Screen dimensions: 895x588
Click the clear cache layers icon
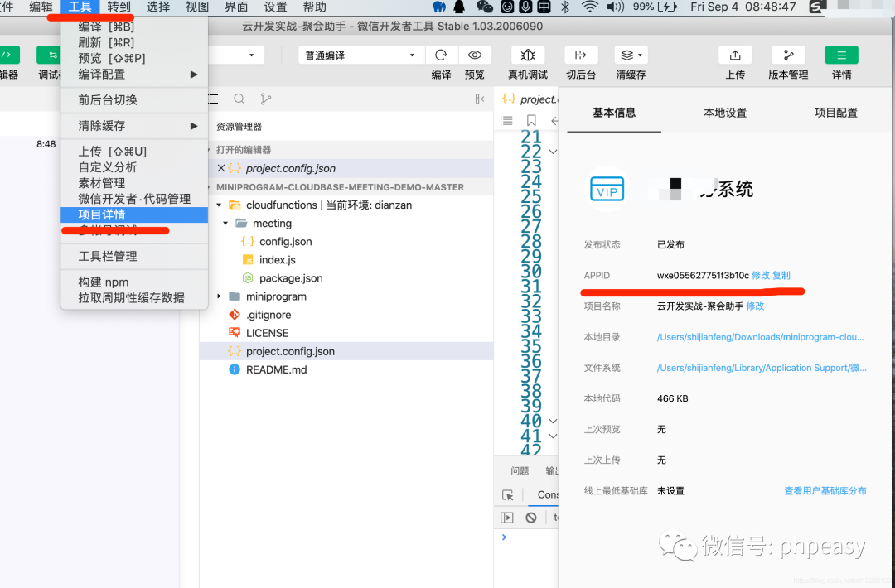[x=626, y=55]
